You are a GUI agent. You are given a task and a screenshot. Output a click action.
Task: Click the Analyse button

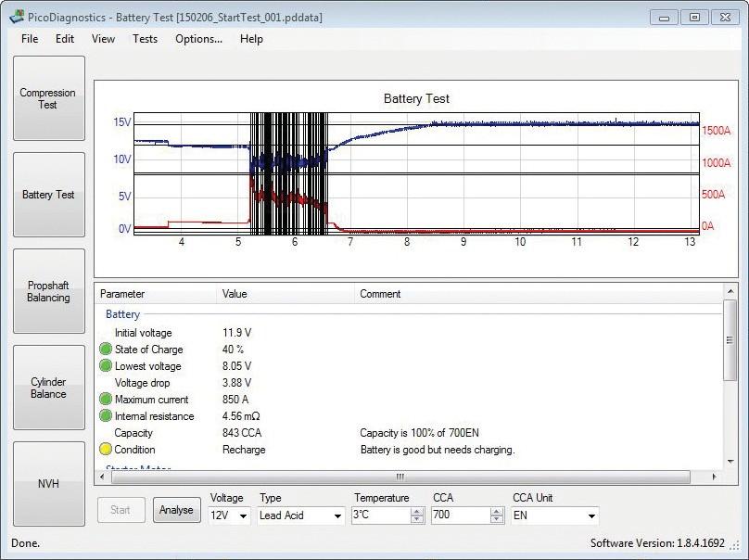[176, 510]
